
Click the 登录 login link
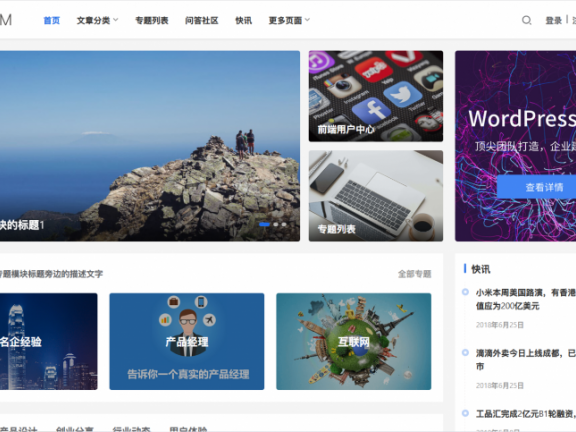[554, 21]
